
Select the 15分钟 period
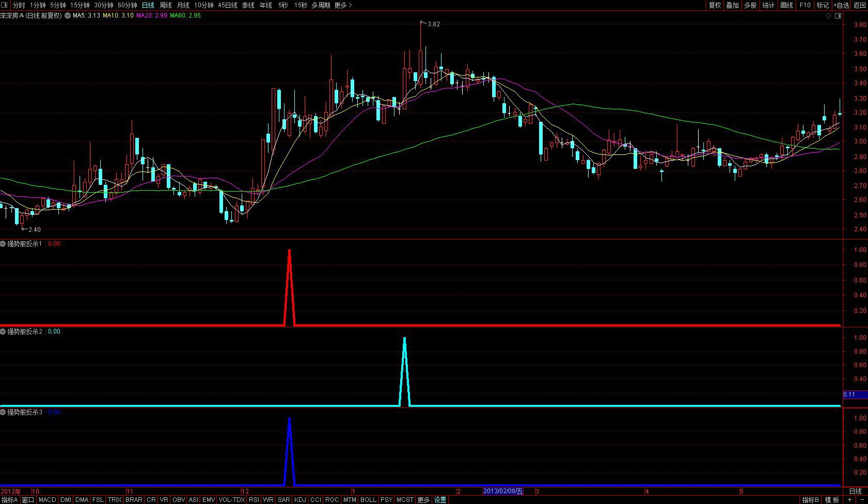80,5
